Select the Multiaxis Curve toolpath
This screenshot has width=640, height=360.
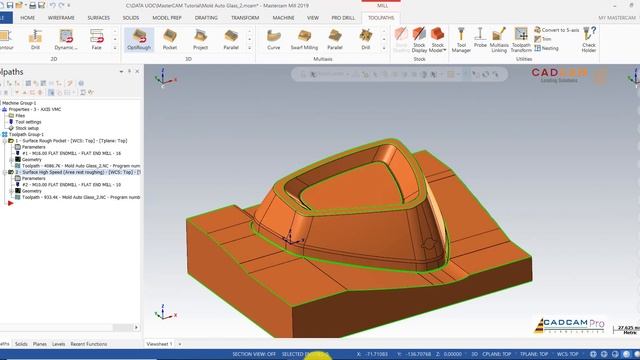tap(273, 40)
